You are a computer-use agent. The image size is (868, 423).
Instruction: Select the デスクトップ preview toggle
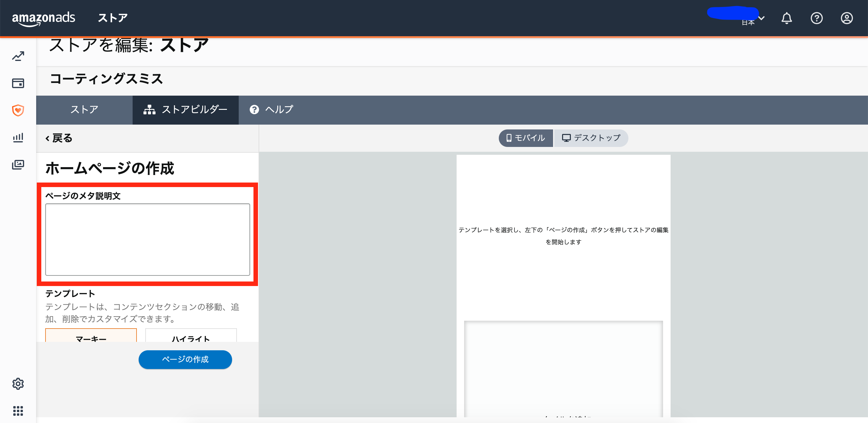(591, 138)
